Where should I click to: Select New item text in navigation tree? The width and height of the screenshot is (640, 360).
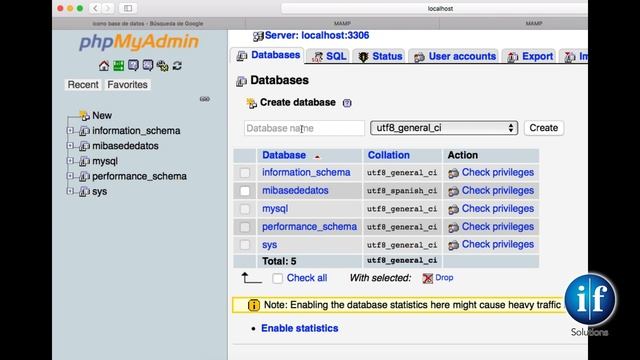(102, 116)
